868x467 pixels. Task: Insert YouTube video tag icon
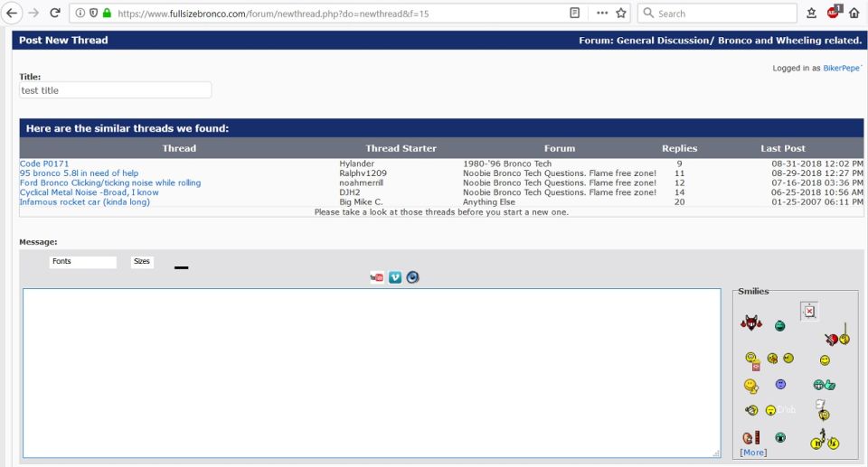point(377,277)
